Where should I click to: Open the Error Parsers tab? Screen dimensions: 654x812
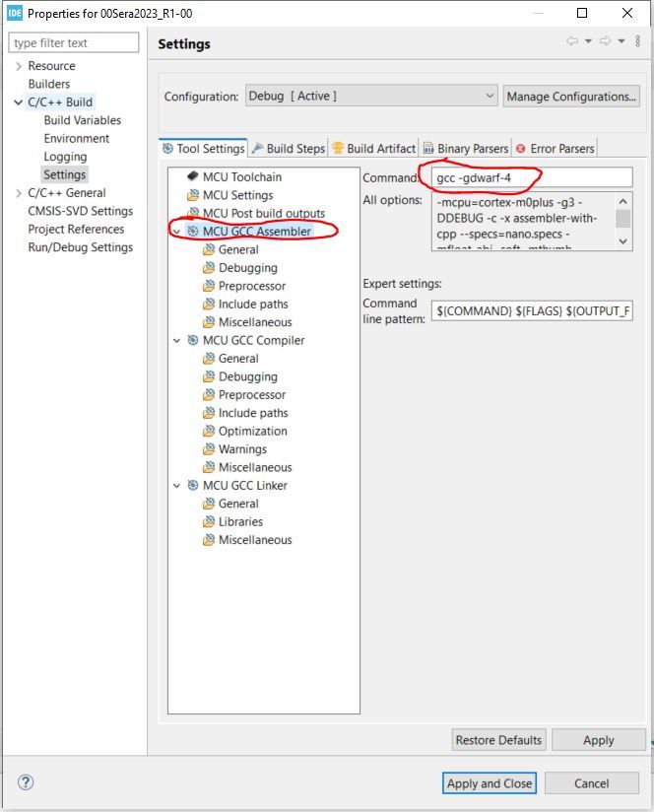pos(556,148)
